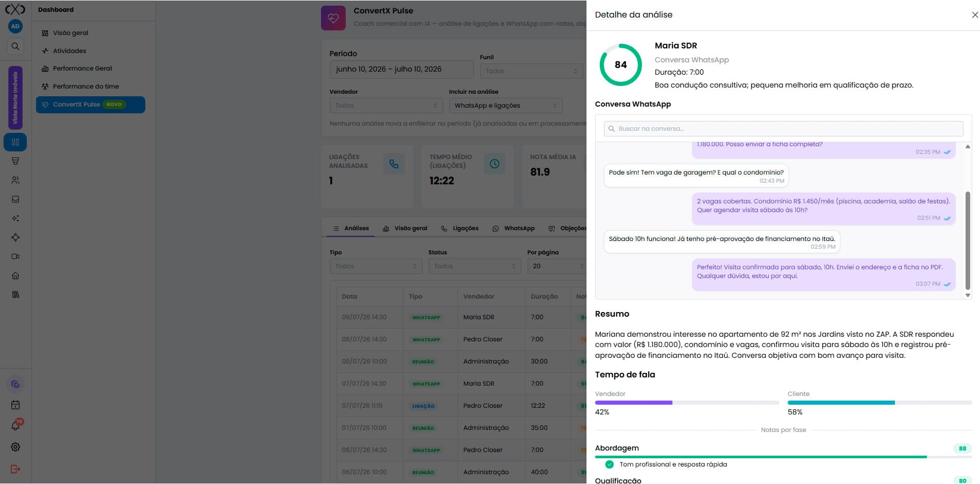Image resolution: width=980 pixels, height=484 pixels.
Task: Open the Vendedor dropdown
Action: 386,106
